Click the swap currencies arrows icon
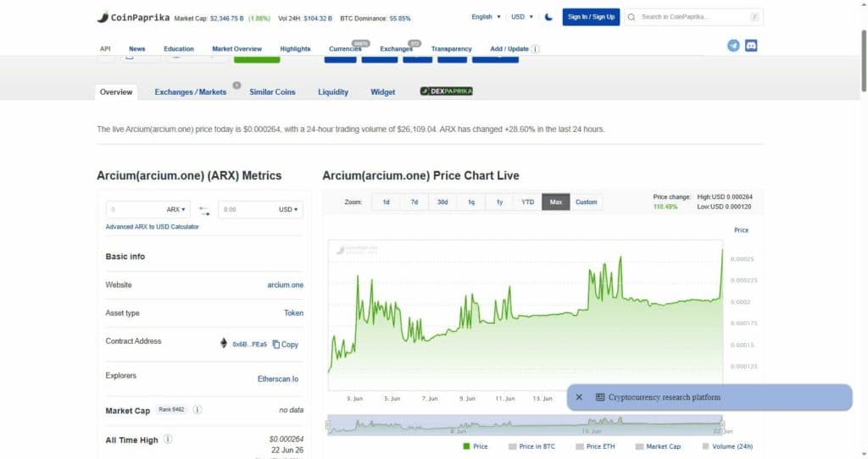This screenshot has height=459, width=868. pos(204,211)
